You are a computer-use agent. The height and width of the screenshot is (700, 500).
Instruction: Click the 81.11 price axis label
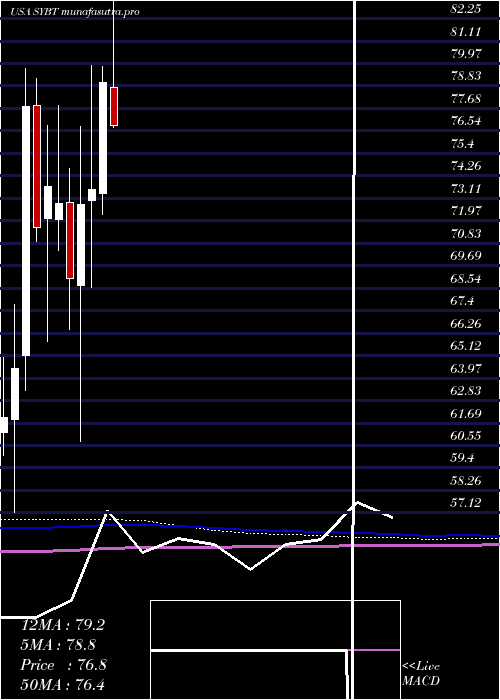tap(466, 31)
